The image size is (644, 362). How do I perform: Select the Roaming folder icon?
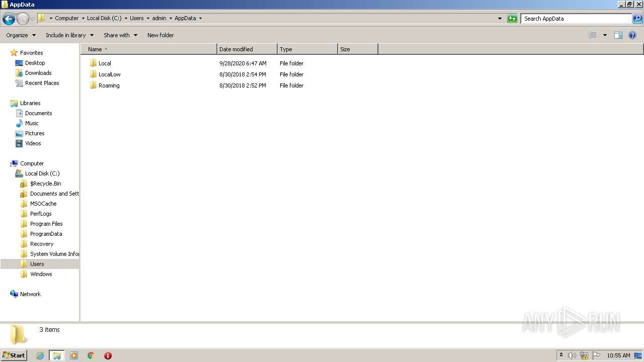93,85
